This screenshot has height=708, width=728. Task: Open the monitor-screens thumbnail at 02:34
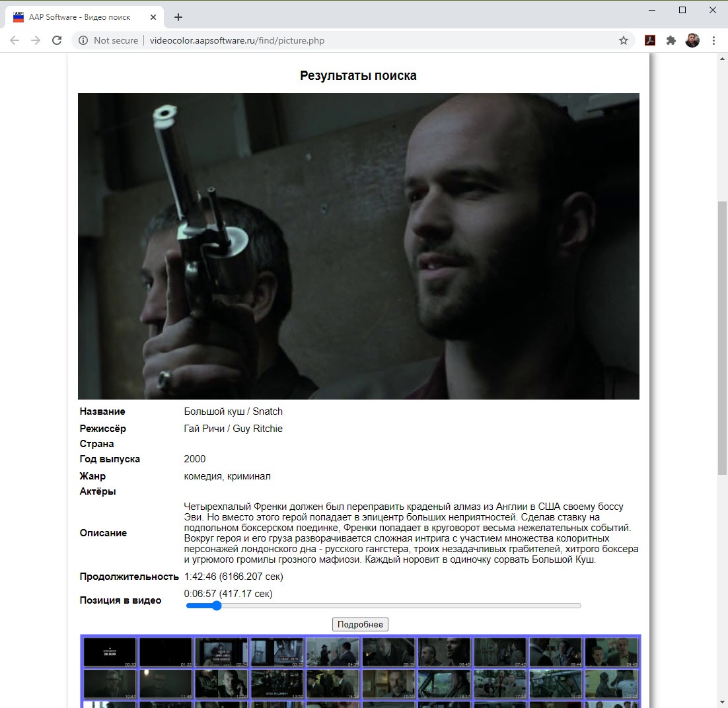221,652
